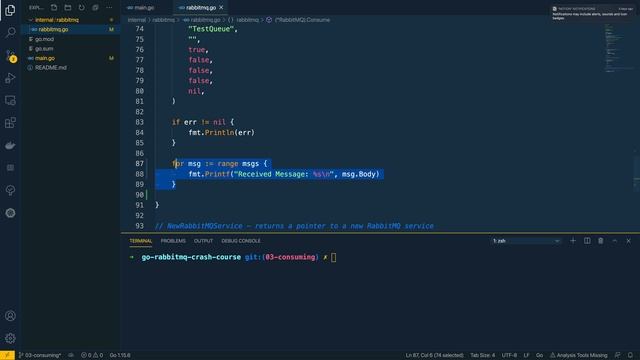The image size is (640, 360).
Task: Click line number 87 in the gutter
Action: 140,164
